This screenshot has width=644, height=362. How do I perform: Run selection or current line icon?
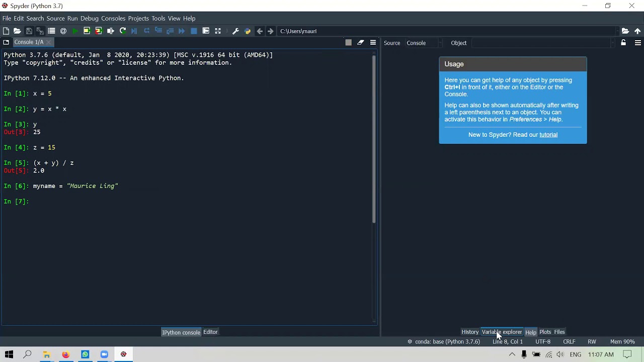click(110, 31)
